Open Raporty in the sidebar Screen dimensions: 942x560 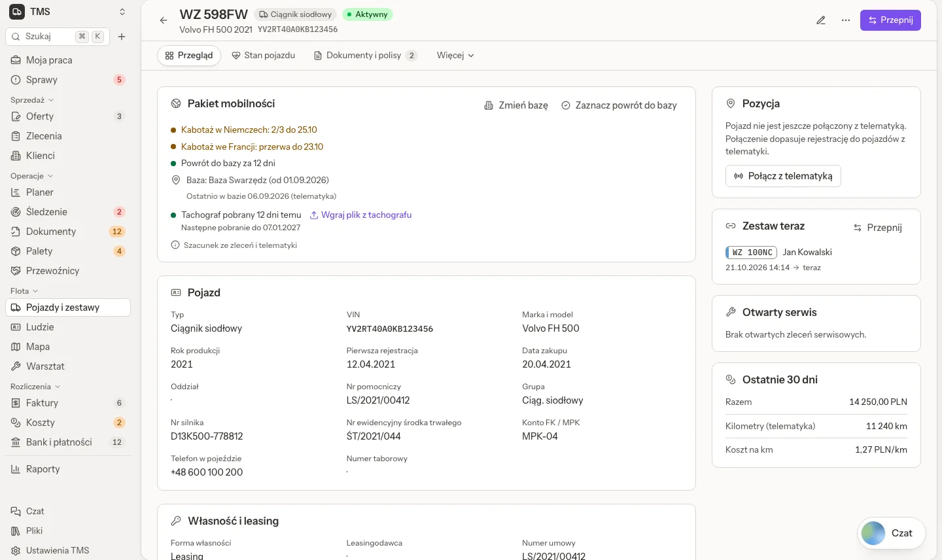pyautogui.click(x=68, y=469)
